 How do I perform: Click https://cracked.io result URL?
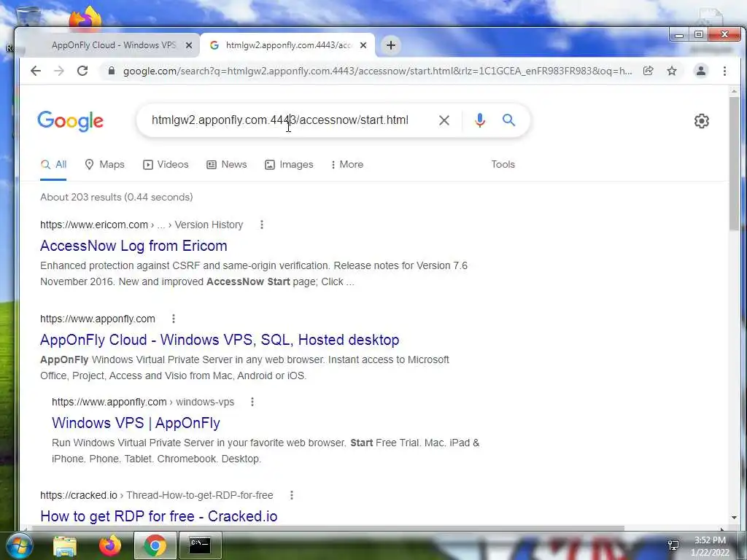pos(79,495)
